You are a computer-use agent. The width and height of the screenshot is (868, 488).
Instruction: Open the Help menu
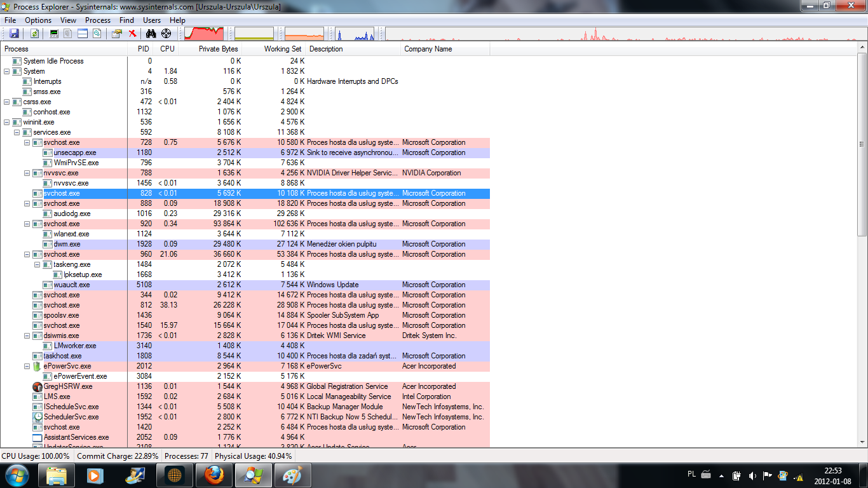[178, 20]
